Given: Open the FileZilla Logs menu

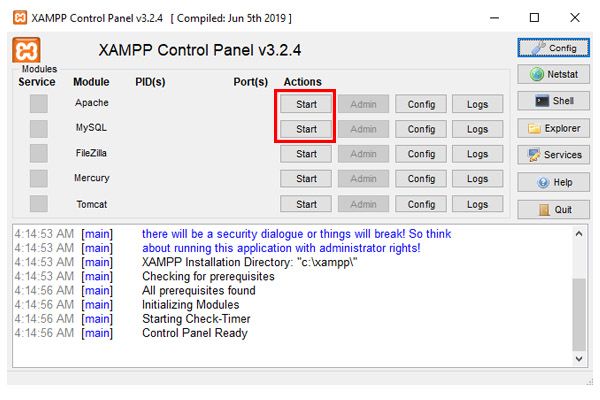Looking at the screenshot, I should click(x=478, y=154).
